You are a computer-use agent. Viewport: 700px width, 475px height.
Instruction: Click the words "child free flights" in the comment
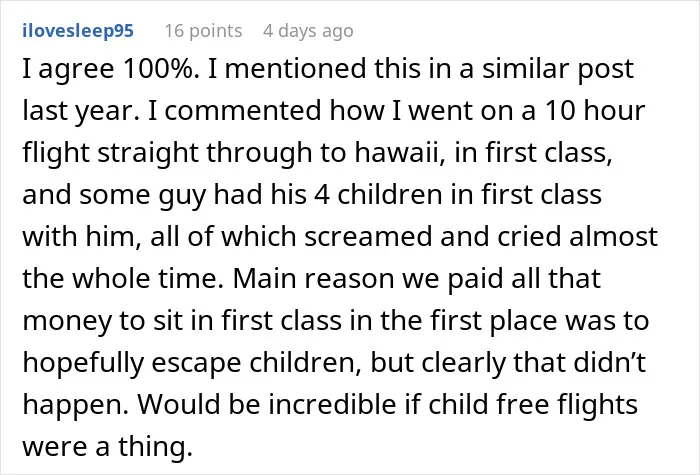(533, 405)
